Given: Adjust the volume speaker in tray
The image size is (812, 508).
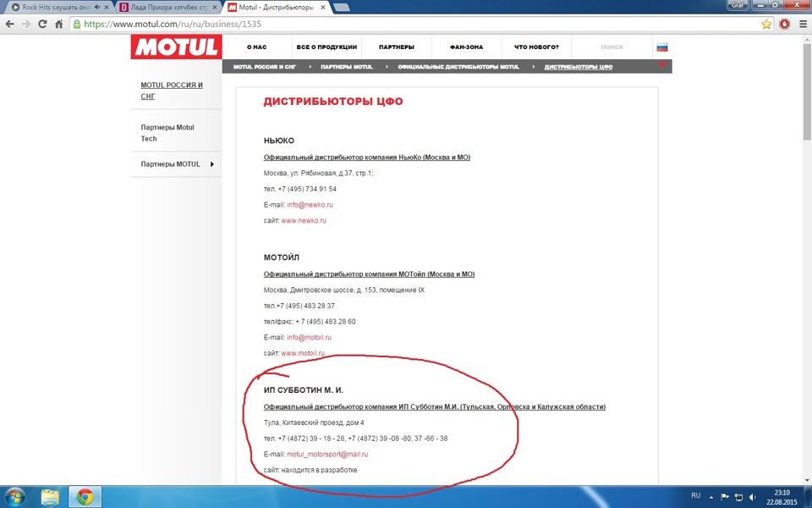Looking at the screenshot, I should point(753,497).
